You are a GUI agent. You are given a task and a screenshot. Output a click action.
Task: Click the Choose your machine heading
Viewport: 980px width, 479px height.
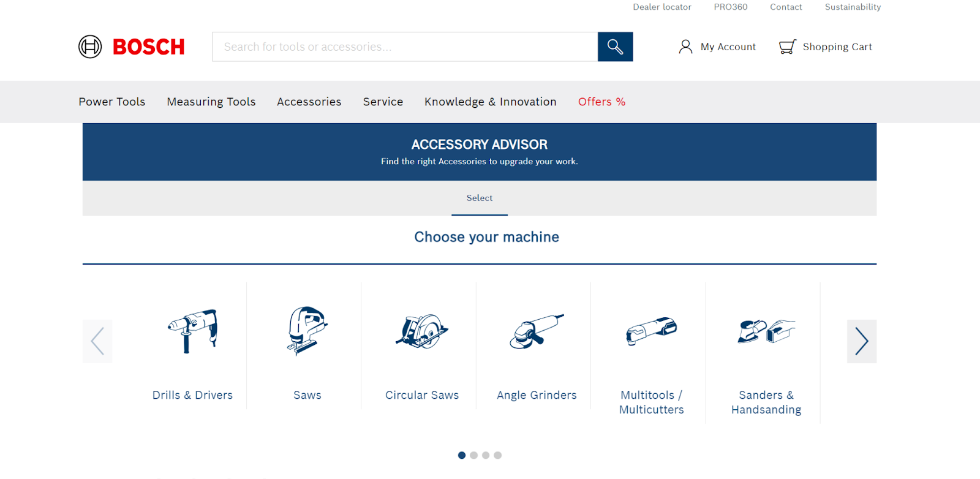[487, 237]
